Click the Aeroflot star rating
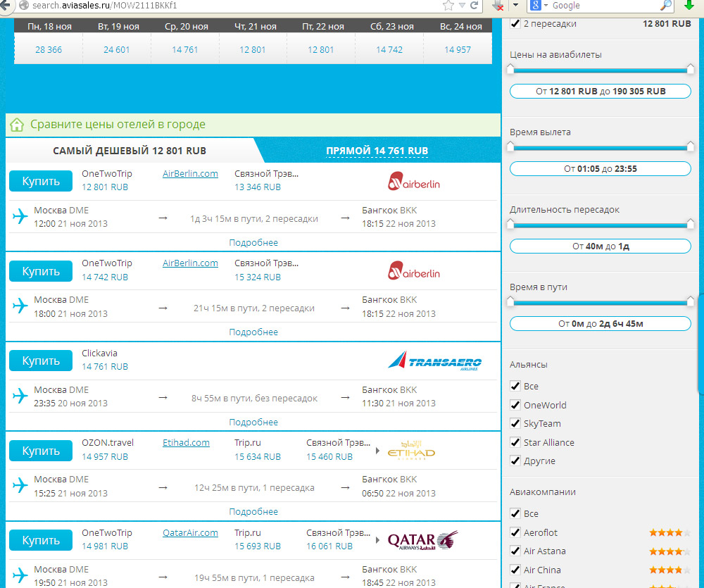Image resolution: width=704 pixels, height=588 pixels. pyautogui.click(x=670, y=533)
